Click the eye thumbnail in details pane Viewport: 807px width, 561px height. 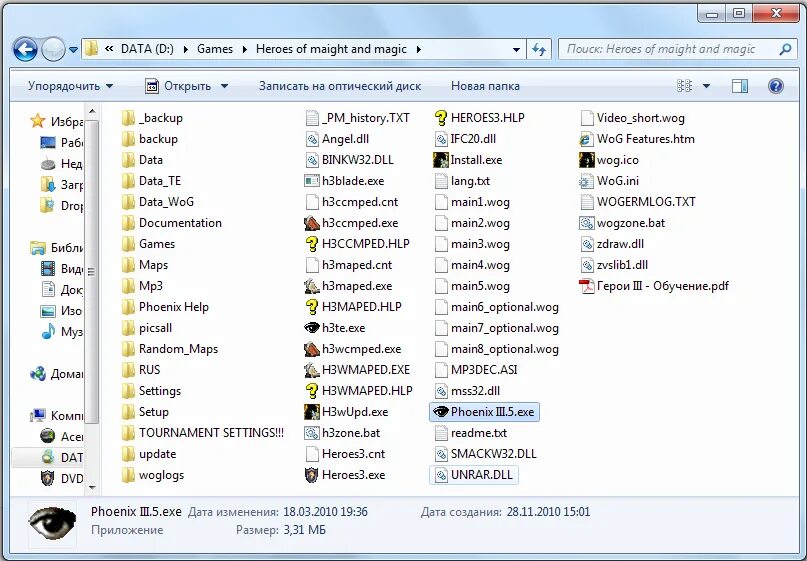coord(52,524)
